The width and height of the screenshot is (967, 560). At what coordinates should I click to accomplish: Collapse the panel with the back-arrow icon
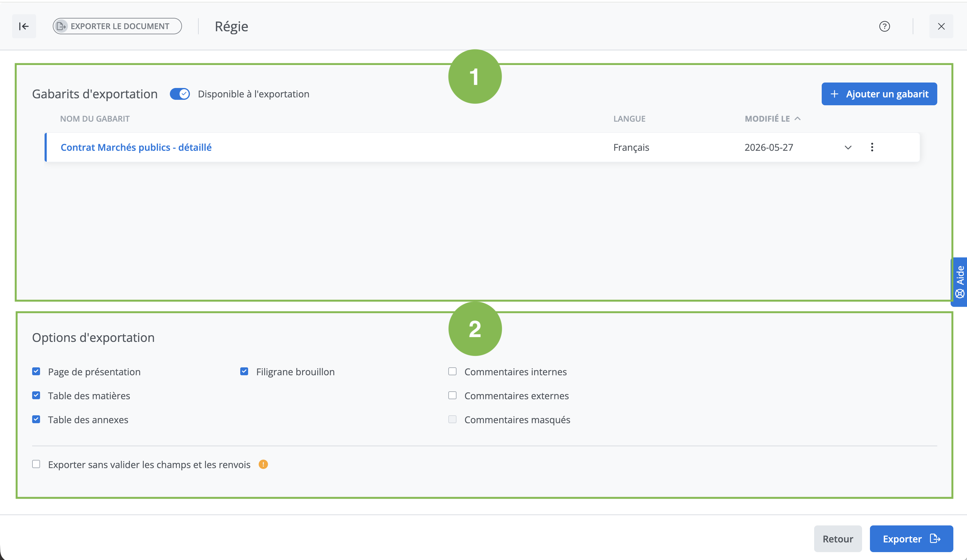click(24, 26)
